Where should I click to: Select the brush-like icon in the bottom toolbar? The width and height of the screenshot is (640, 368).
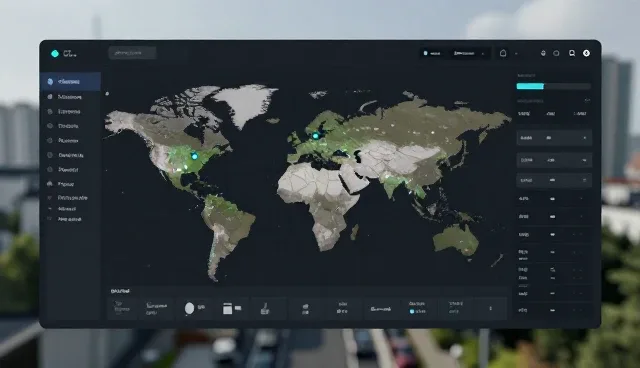click(265, 309)
